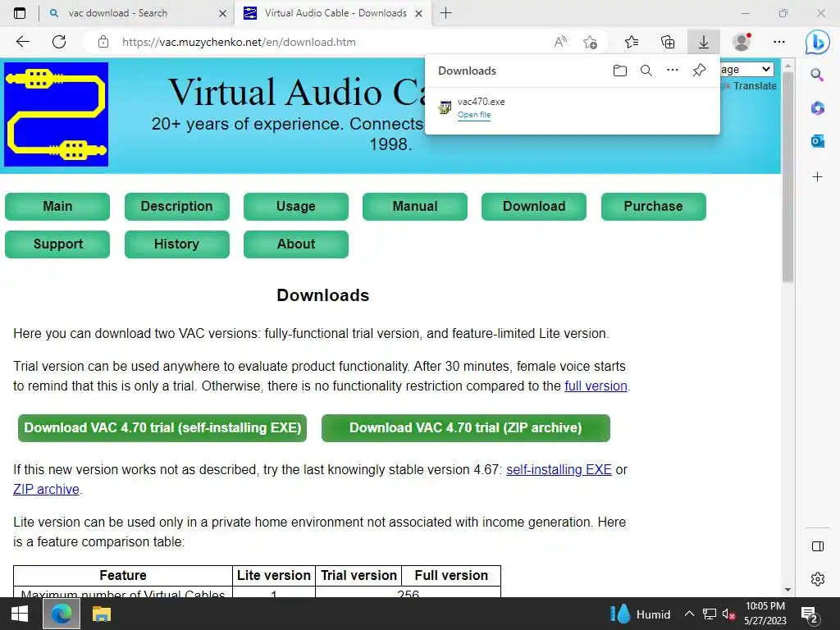Open the taskbar clock and date
Viewport: 840px width, 630px height.
[x=765, y=614]
